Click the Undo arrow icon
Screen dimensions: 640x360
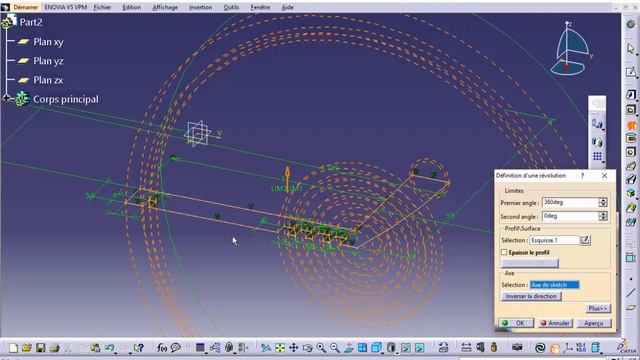109,348
